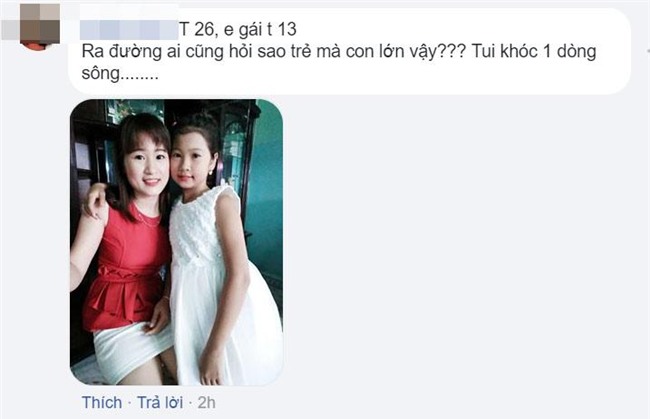Click the text 'T 26, e gái t 13'
The image size is (650, 419).
(238, 29)
